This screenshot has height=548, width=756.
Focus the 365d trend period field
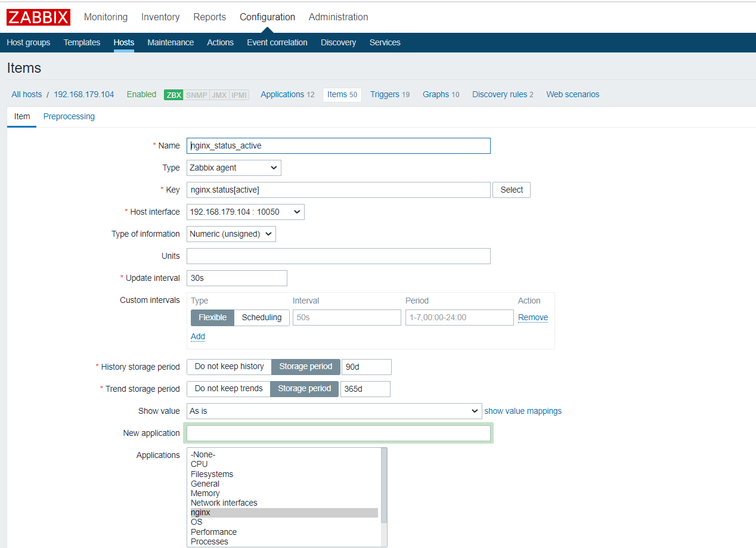[365, 389]
